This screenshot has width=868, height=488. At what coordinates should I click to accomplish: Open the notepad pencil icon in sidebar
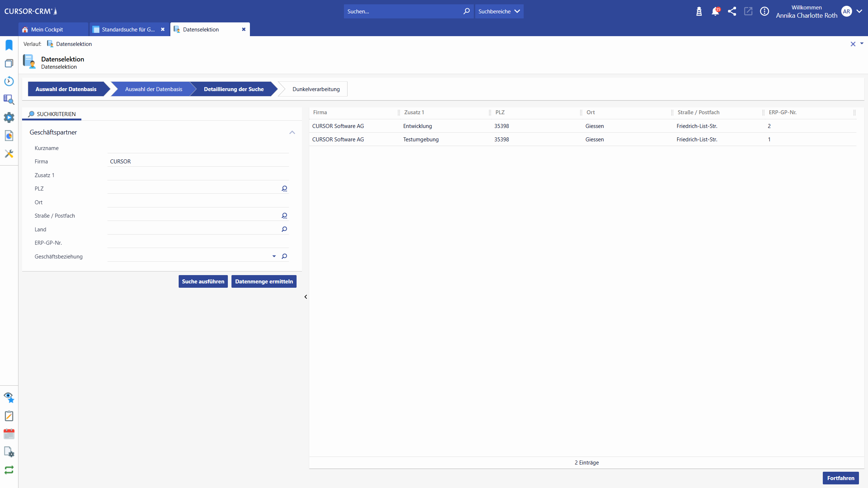tap(9, 416)
